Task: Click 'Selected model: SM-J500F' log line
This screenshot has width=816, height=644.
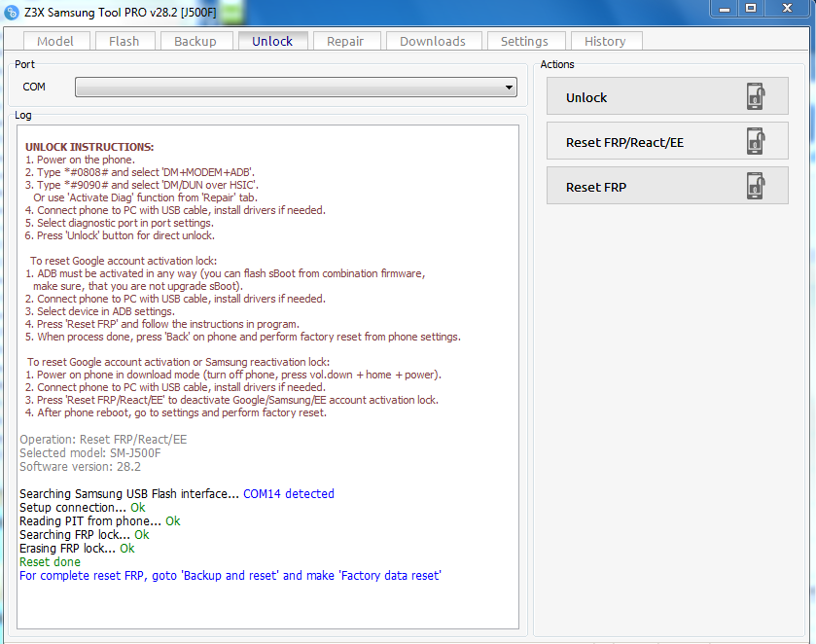Action: (x=90, y=453)
